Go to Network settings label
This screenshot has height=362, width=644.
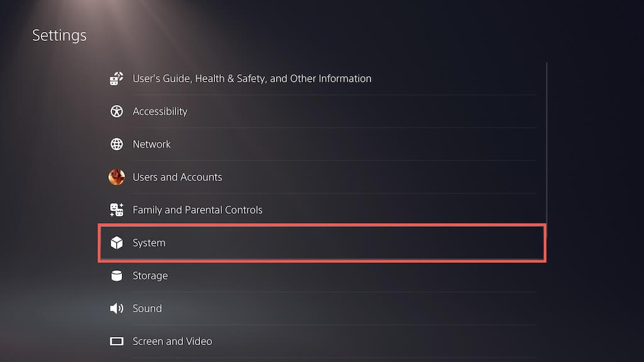click(152, 144)
